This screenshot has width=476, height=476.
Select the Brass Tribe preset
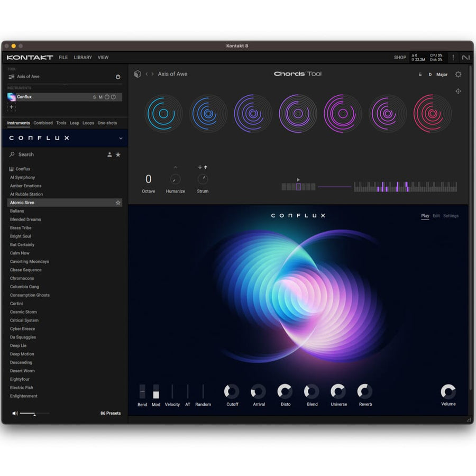click(x=21, y=227)
